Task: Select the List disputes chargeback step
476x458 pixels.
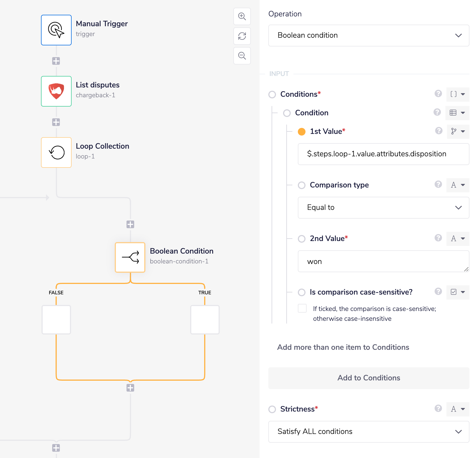Action: (56, 91)
